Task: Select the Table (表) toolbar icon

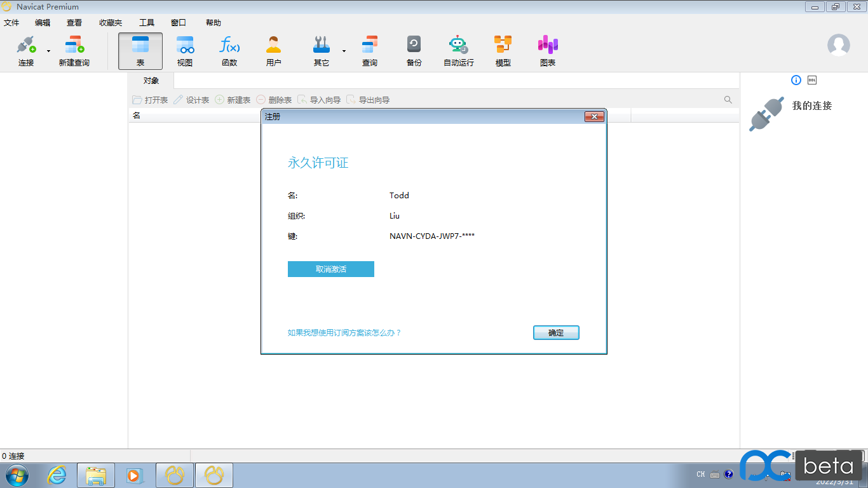Action: click(x=140, y=51)
